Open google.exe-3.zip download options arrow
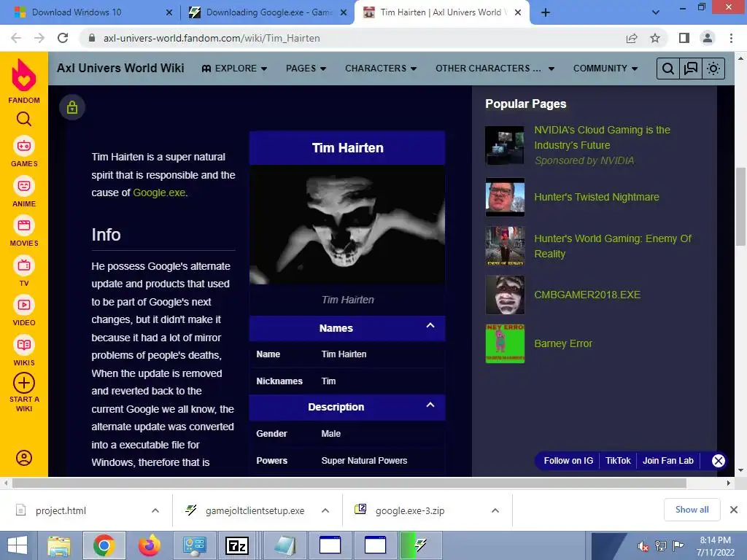The image size is (747, 560). tap(495, 510)
